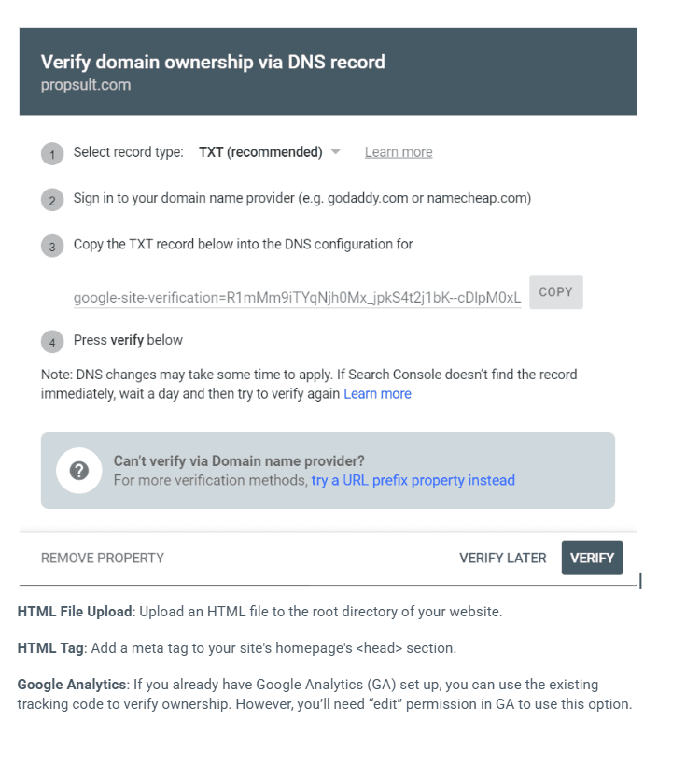
Task: Click the bold 'Google Analytics' label
Action: tap(71, 685)
